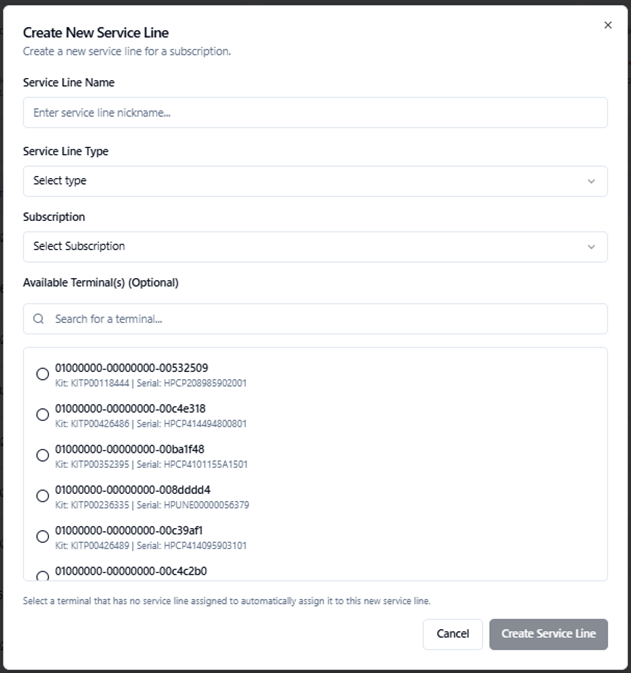The image size is (631, 673).
Task: Click Kit KITP00236335 serial details text
Action: (152, 505)
